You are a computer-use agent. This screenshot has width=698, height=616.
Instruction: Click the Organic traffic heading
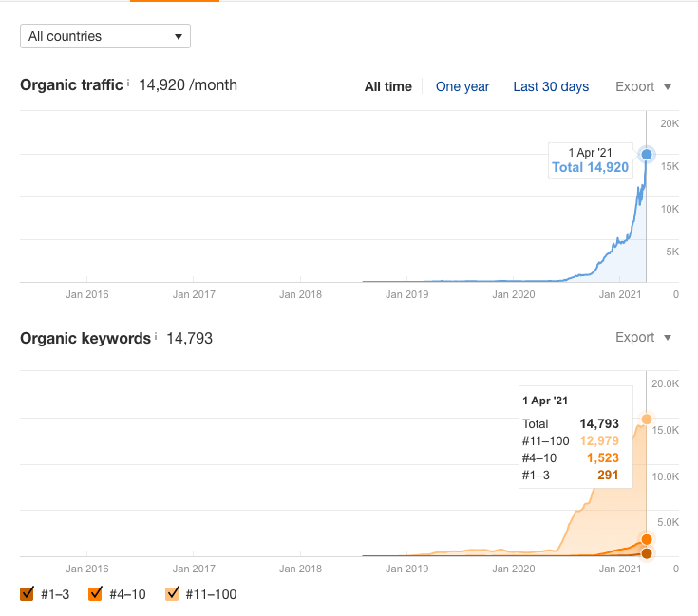[x=71, y=85]
